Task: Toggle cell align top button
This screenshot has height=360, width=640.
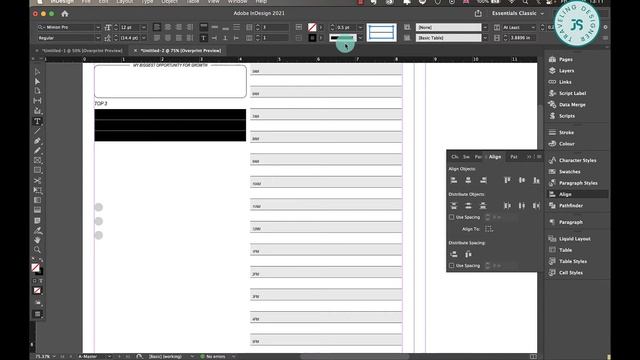Action: [204, 27]
